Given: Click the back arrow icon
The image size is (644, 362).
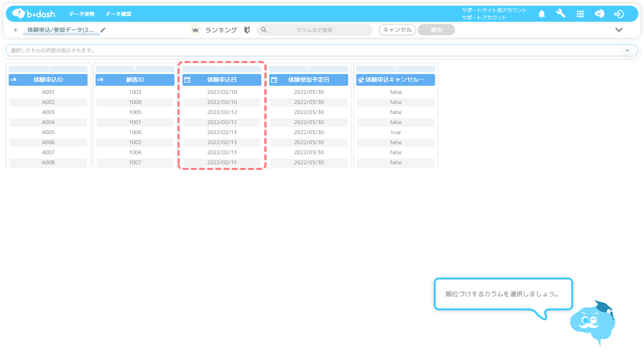Looking at the screenshot, I should (x=16, y=30).
